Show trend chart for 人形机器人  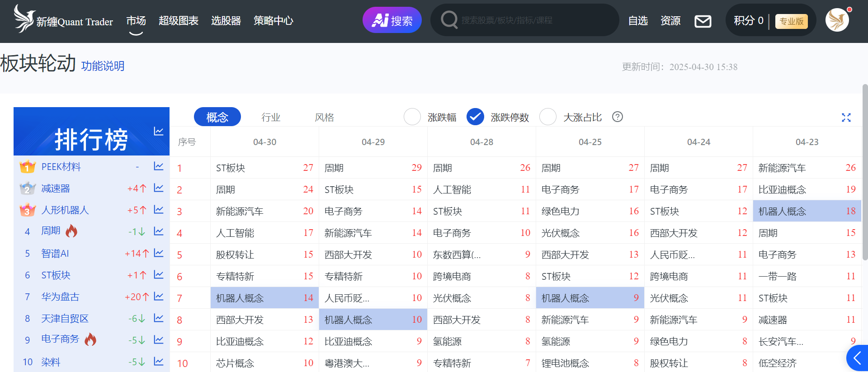click(x=158, y=210)
